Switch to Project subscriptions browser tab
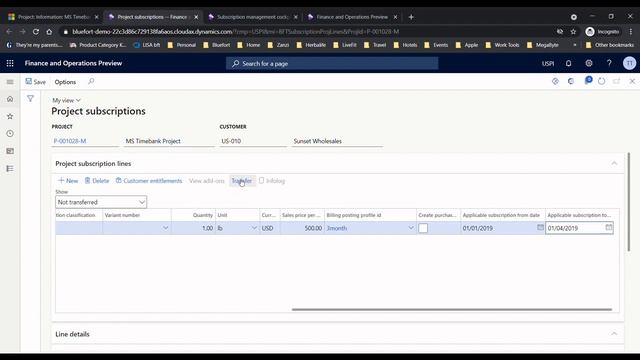 152,17
